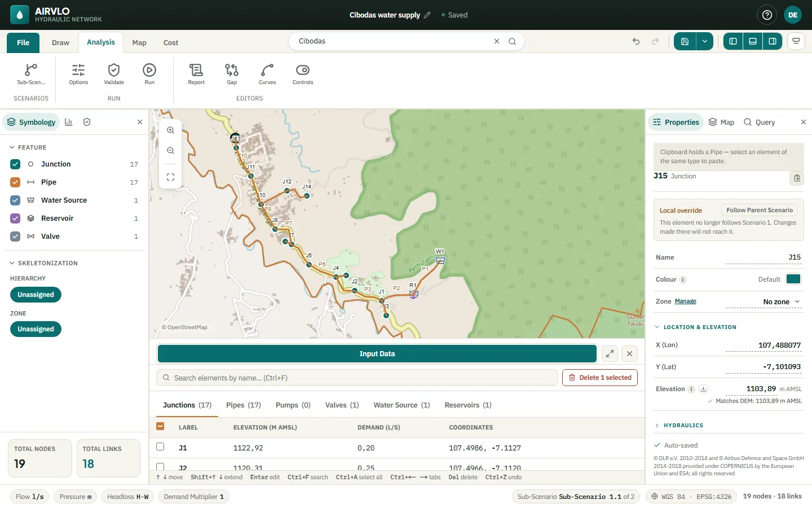Click the File button
812x508 pixels.
[x=23, y=43]
